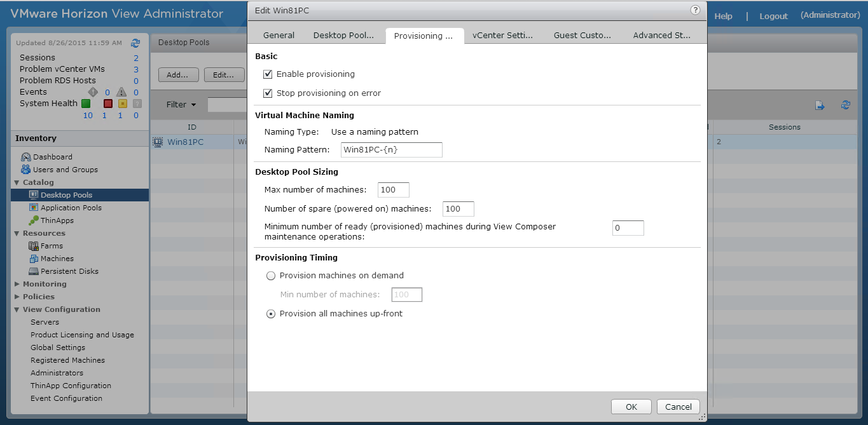This screenshot has width=868, height=425.
Task: Click the yellow System Health status icon
Action: coord(123,104)
